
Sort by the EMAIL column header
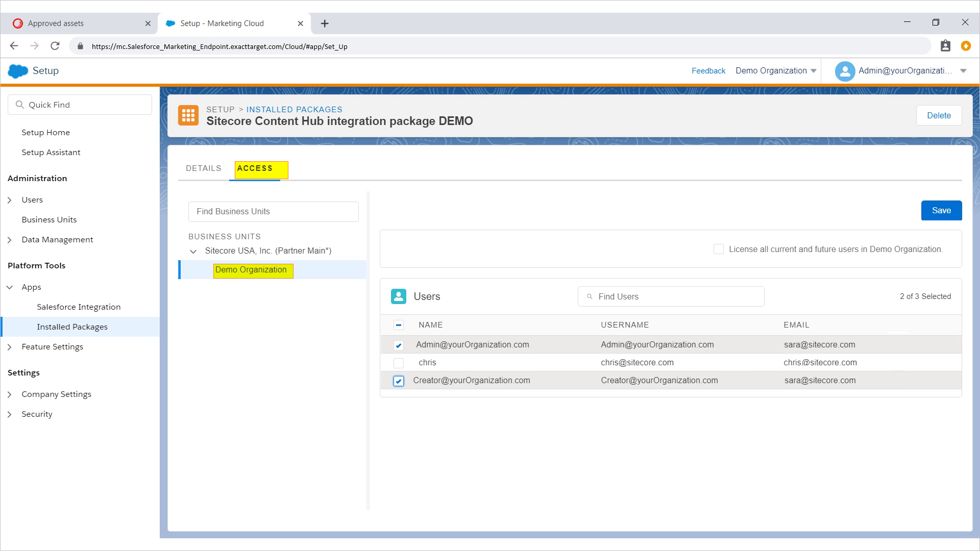(x=796, y=325)
